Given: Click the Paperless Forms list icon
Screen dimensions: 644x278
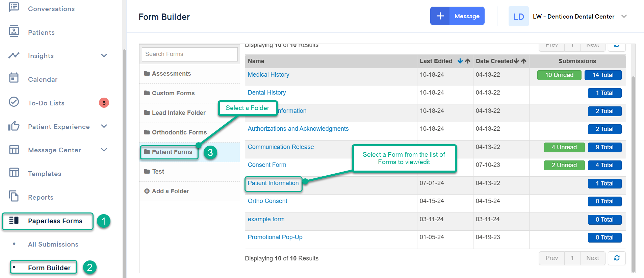Looking at the screenshot, I should tap(14, 220).
